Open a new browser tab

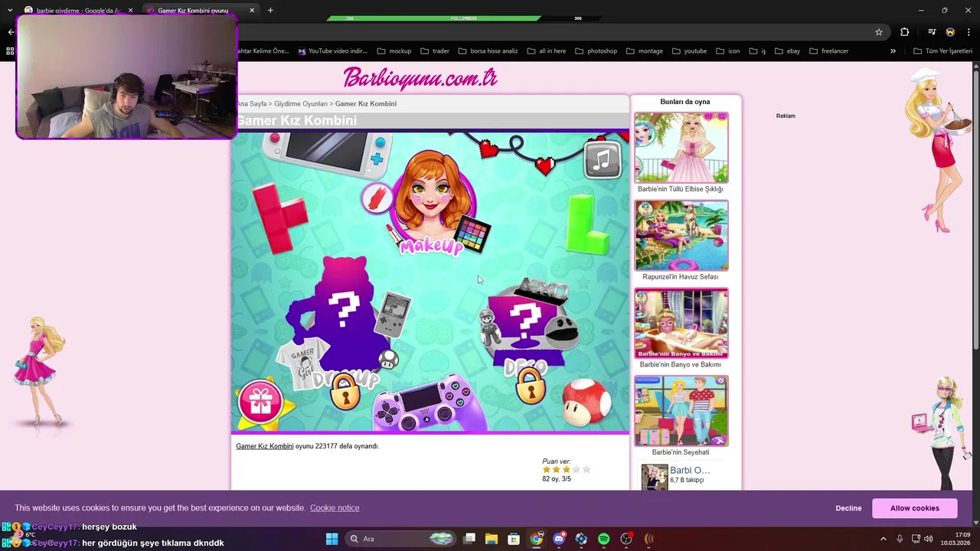coord(270,11)
